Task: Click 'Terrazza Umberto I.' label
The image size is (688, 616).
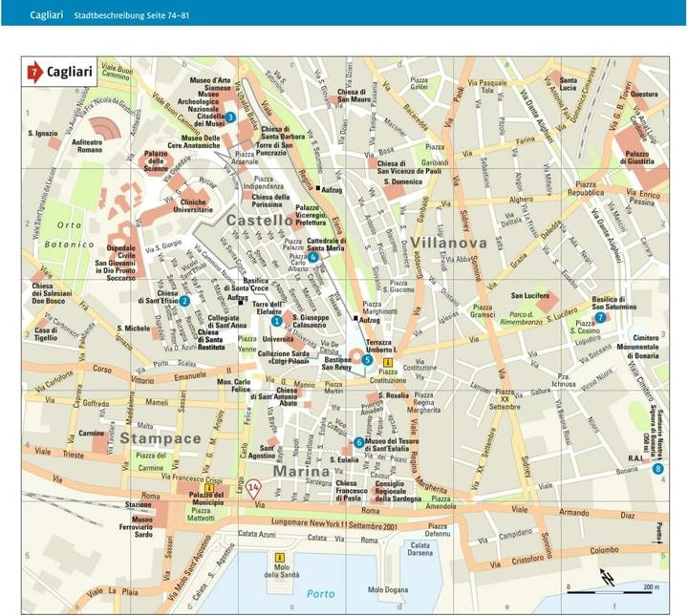Action: pyautogui.click(x=381, y=346)
